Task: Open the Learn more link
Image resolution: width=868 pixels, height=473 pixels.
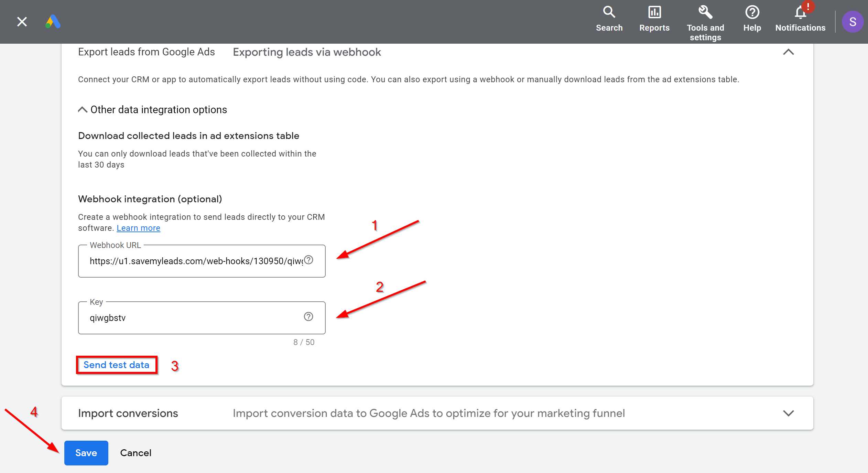Action: point(138,228)
